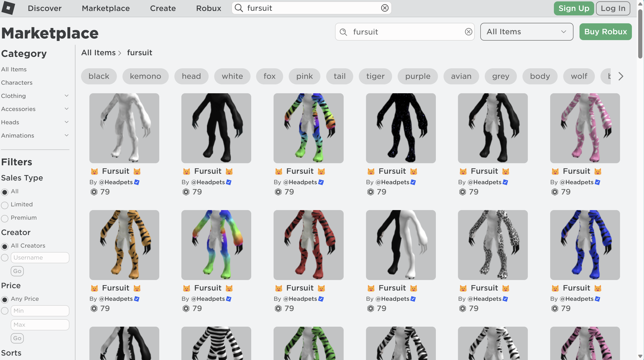Go to the Create nav item
The height and width of the screenshot is (360, 644).
coord(163,8)
